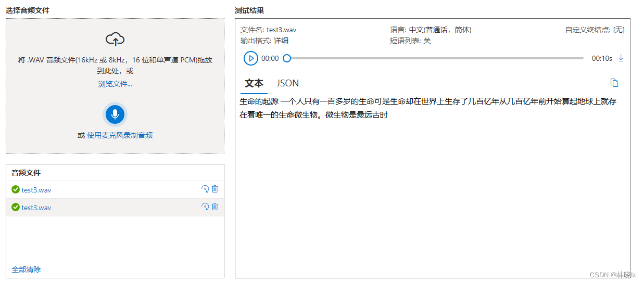Select the 文本 tab
The image size is (644, 283).
click(x=254, y=83)
